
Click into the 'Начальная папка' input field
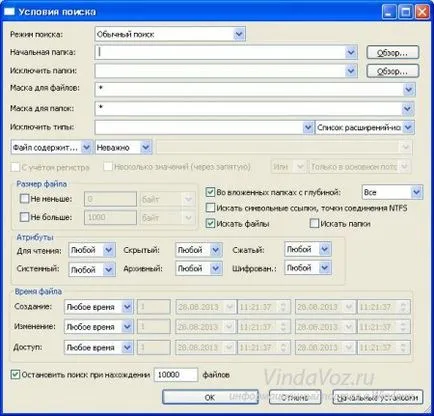click(x=220, y=53)
